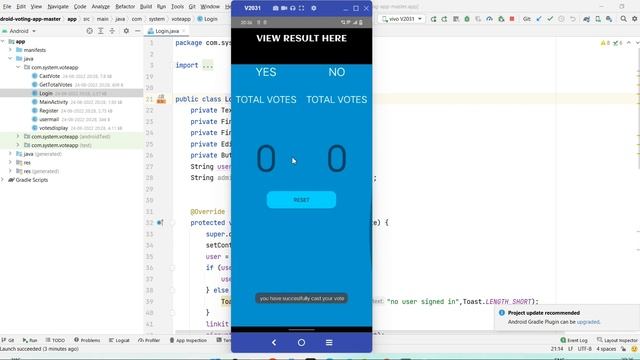Click the Attach Debugger to Android Process icon
Viewport: 640px width, 360px height.
click(x=501, y=19)
